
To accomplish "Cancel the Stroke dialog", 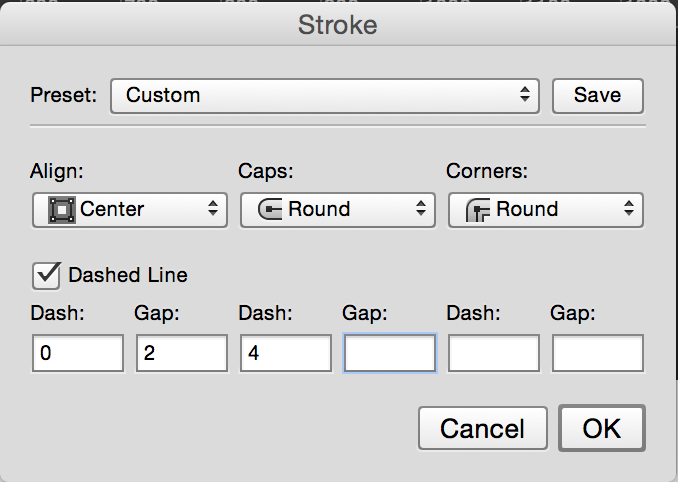I will point(483,428).
